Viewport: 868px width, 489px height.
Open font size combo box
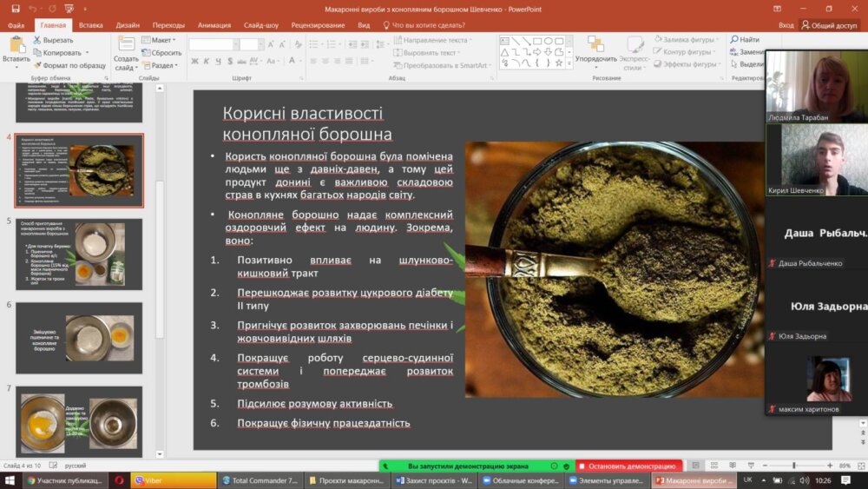(252, 44)
